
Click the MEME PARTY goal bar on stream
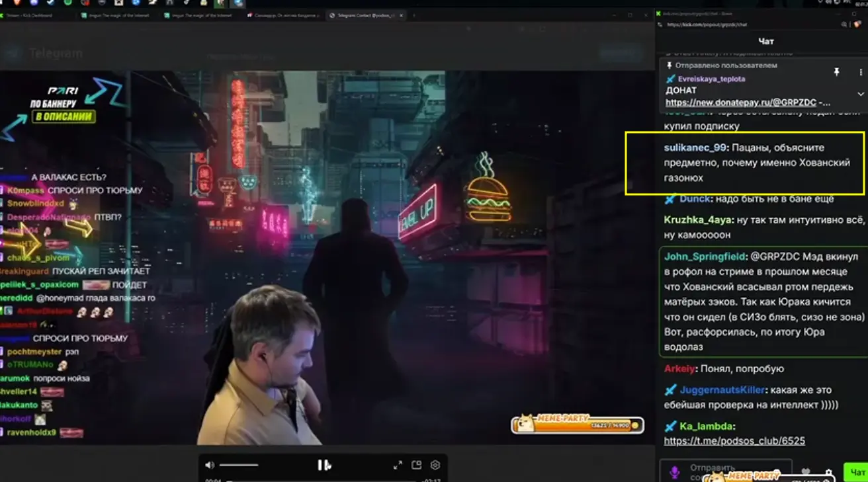pyautogui.click(x=578, y=424)
